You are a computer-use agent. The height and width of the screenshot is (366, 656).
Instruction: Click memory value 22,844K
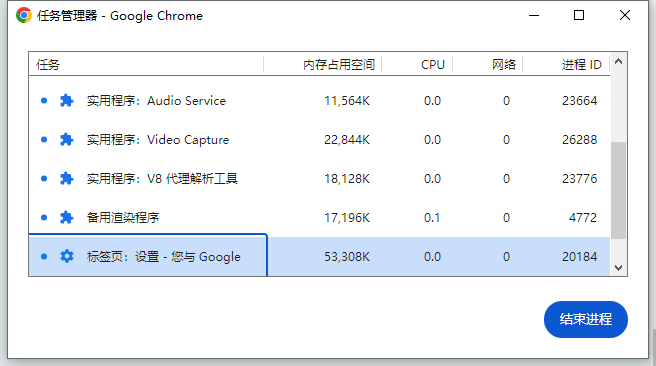coord(347,140)
